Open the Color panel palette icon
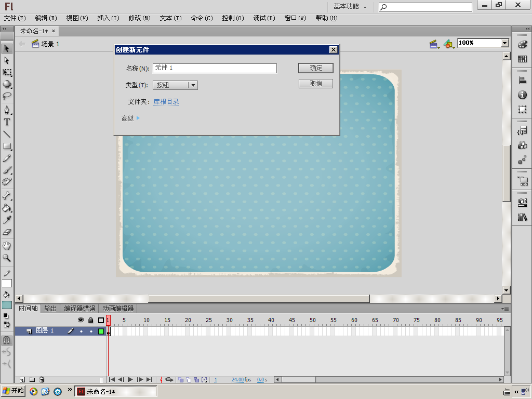 pyautogui.click(x=523, y=45)
